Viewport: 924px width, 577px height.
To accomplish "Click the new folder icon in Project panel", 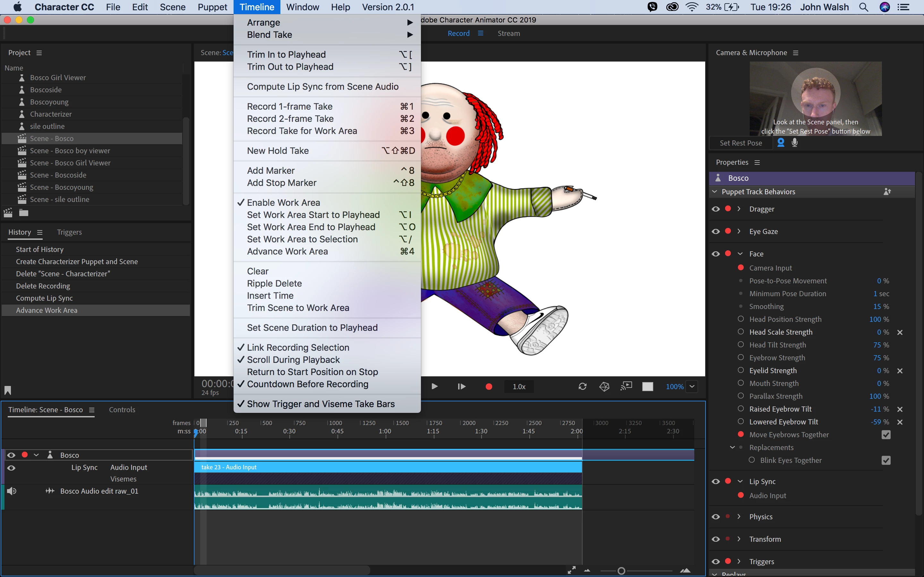I will point(24,213).
